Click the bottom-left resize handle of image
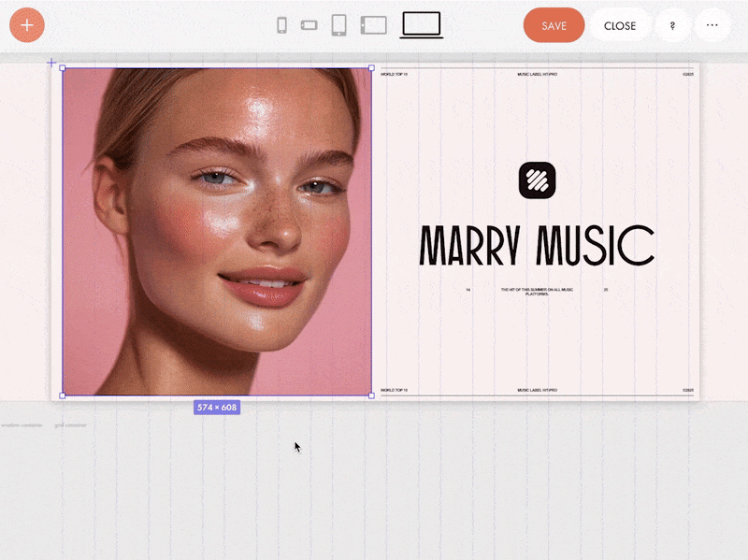The height and width of the screenshot is (560, 748). point(63,395)
